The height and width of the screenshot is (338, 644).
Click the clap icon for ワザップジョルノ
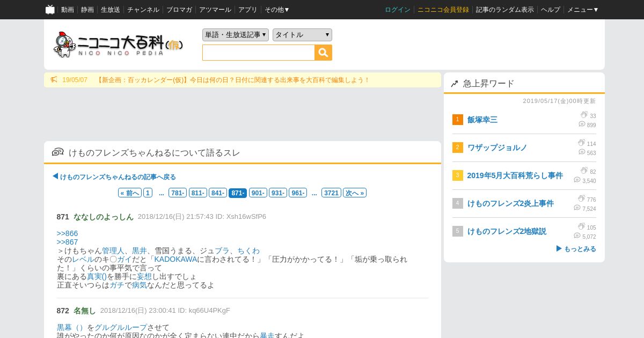581,143
